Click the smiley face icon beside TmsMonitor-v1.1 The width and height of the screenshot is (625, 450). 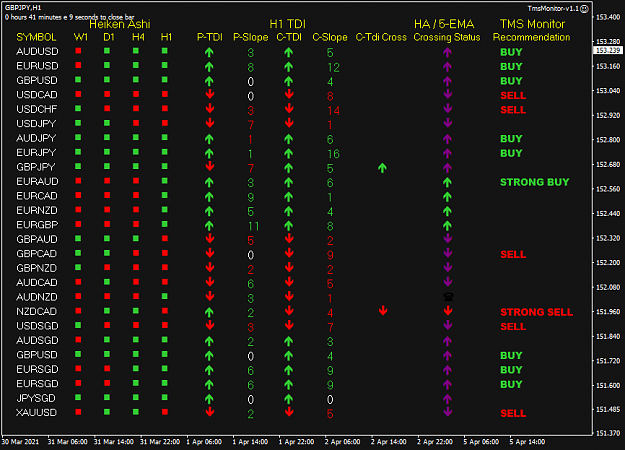pos(584,9)
